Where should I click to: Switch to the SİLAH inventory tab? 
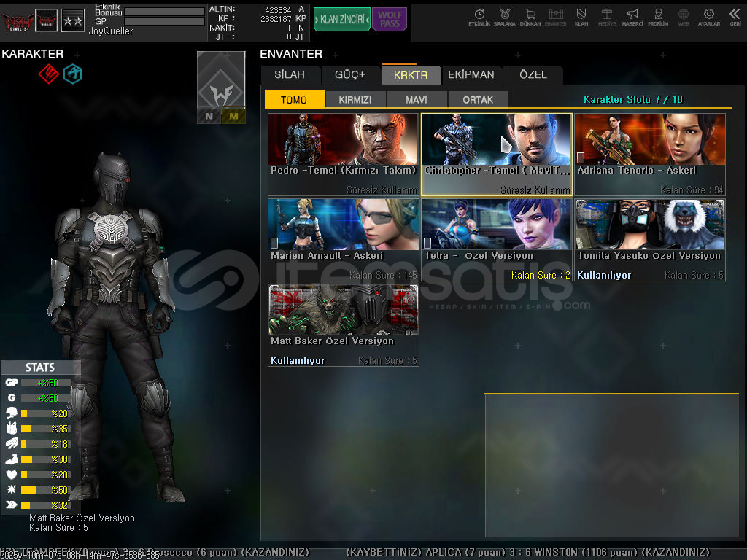[290, 75]
